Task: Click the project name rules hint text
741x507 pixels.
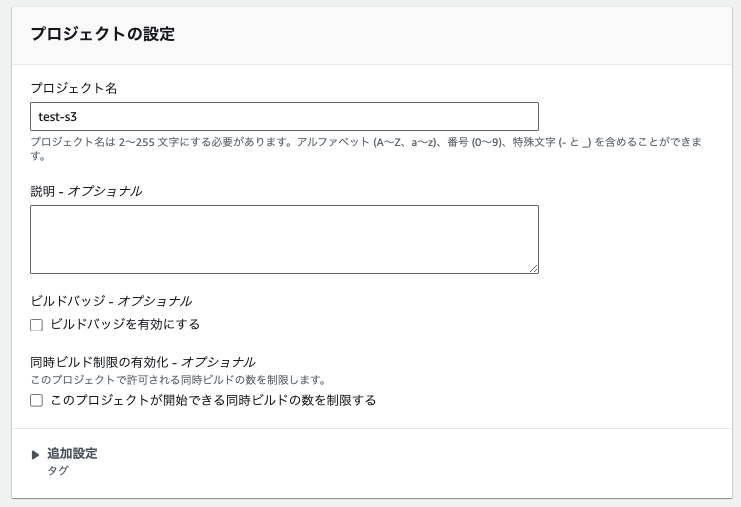Action: pyautogui.click(x=366, y=148)
